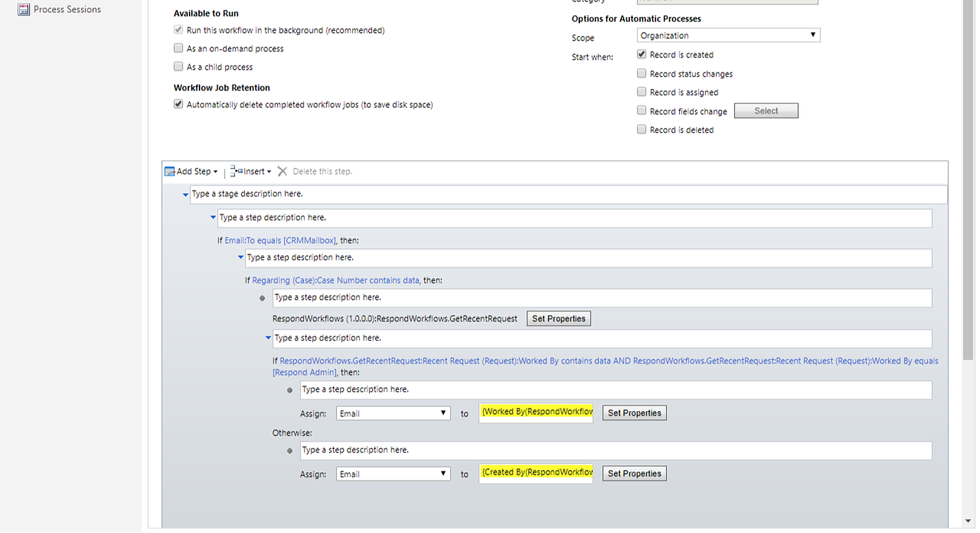Viewport: 980px width, 533px height.
Task: Check Record is assigned
Action: click(642, 92)
